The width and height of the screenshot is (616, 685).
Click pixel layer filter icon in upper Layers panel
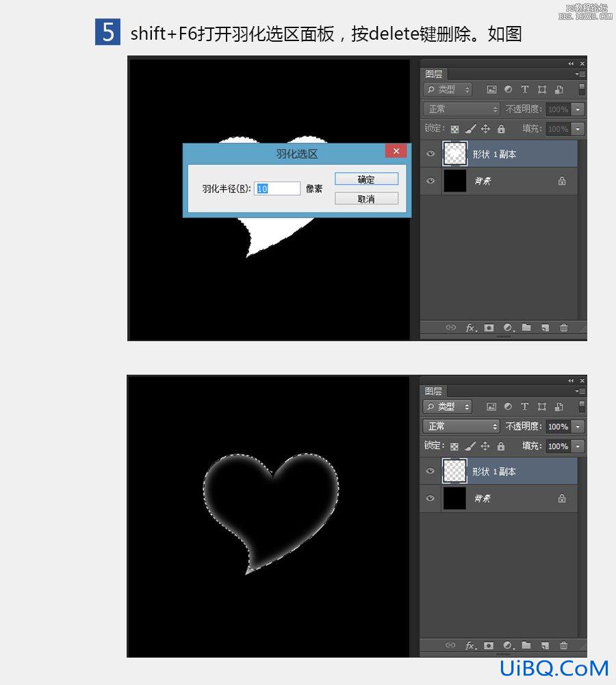click(491, 90)
